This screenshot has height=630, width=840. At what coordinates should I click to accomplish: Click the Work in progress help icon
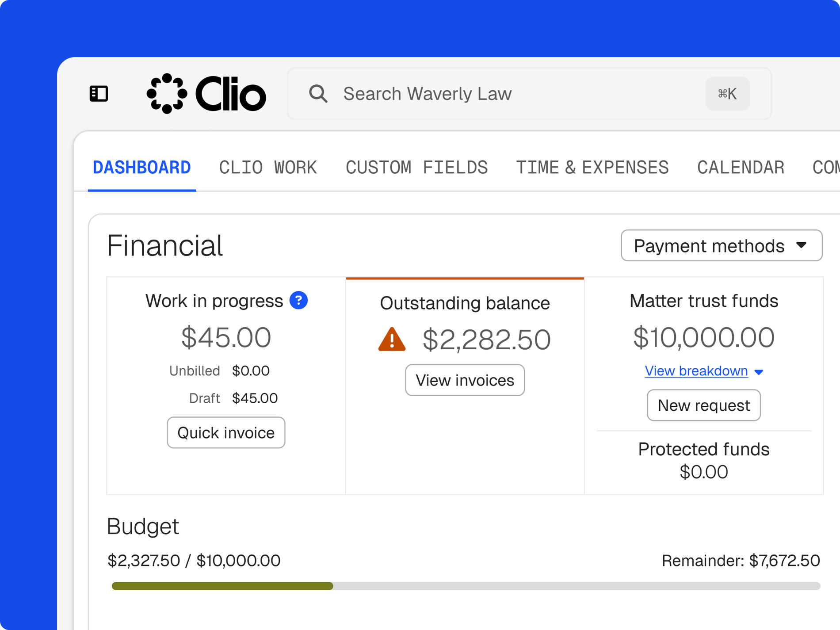[298, 301]
